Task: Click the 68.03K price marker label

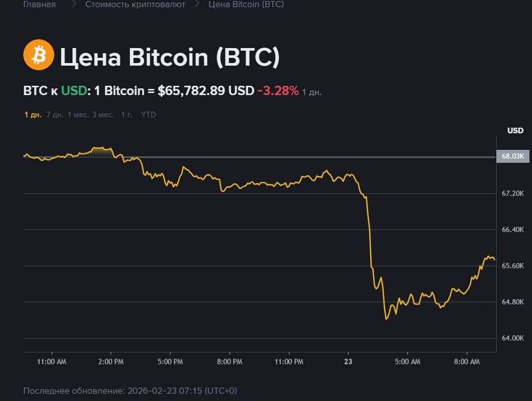Action: [x=512, y=156]
